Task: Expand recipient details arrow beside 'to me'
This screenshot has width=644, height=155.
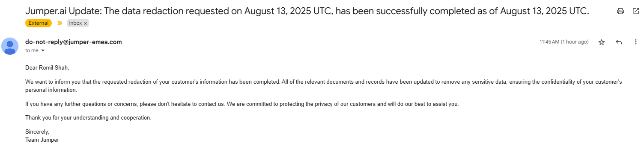Action: [42, 50]
